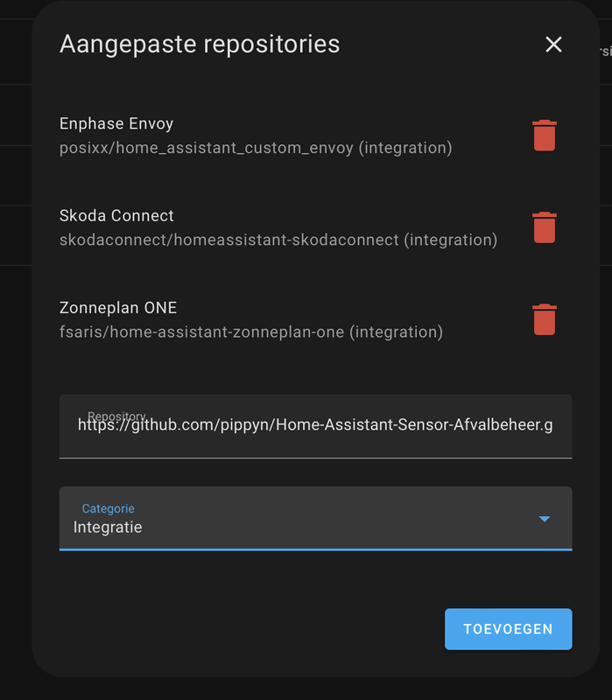
Task: Close the Aangepaste repositories dialog
Action: tap(553, 45)
